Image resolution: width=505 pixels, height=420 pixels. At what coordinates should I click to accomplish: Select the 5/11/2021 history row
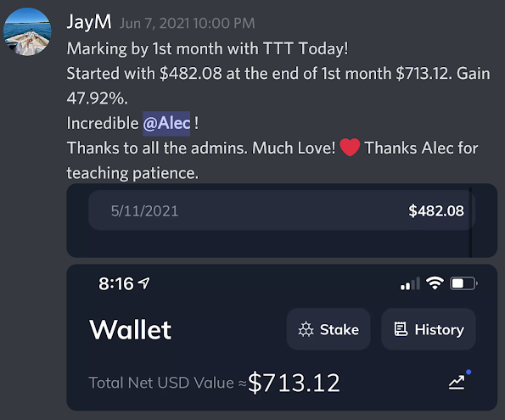click(x=282, y=210)
